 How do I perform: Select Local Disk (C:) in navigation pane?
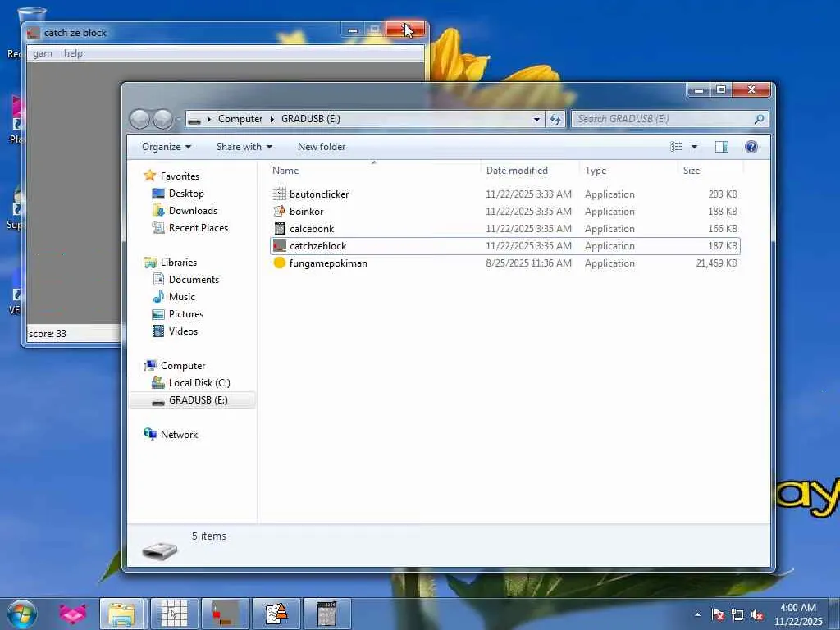[x=199, y=383]
